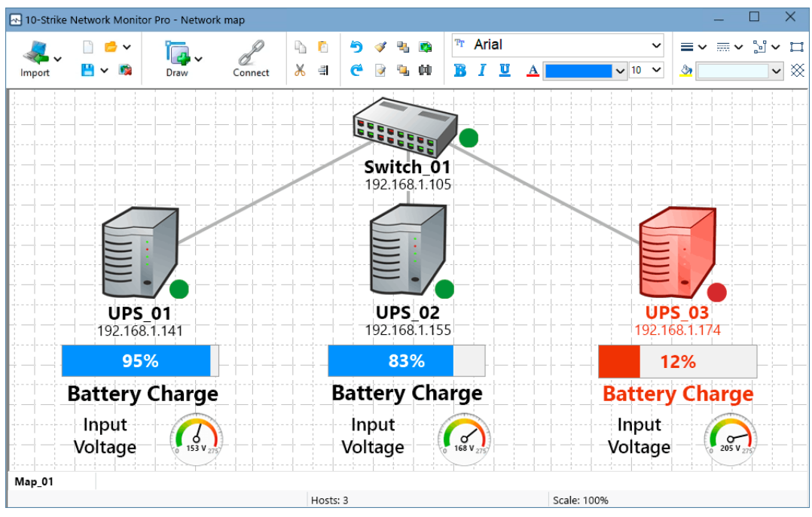This screenshot has width=812, height=517.
Task: Toggle Bold text formatting
Action: coord(460,70)
